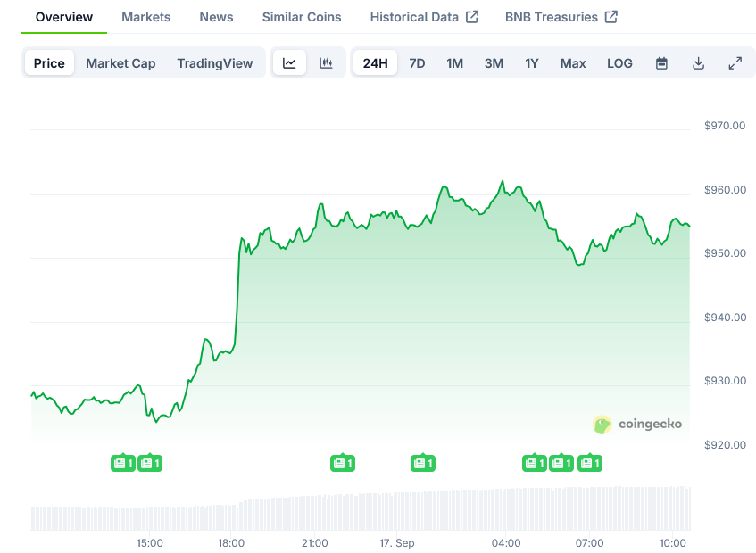Open Historical Data external link
The width and height of the screenshot is (756, 553).
click(424, 17)
